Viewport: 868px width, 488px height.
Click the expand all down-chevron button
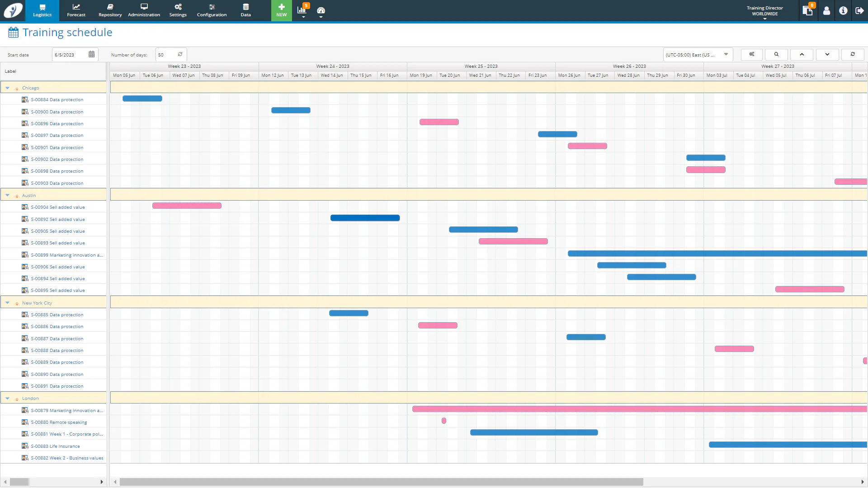[x=827, y=54]
